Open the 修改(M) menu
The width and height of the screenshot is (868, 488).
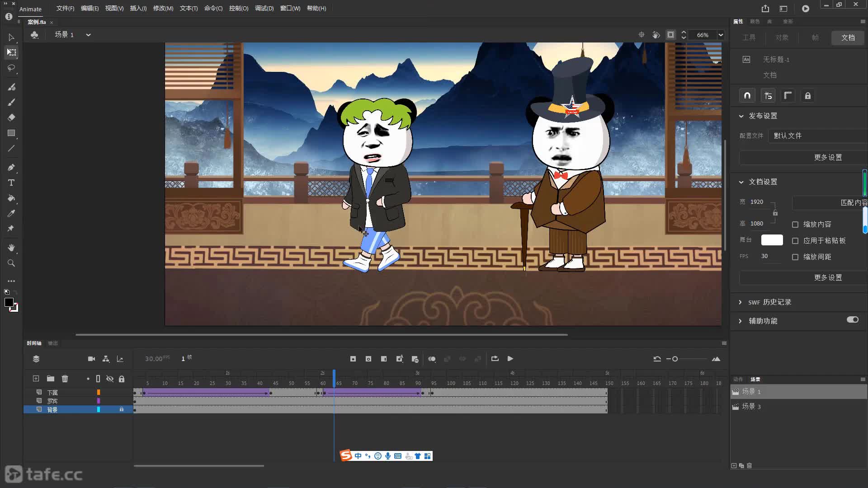163,9
